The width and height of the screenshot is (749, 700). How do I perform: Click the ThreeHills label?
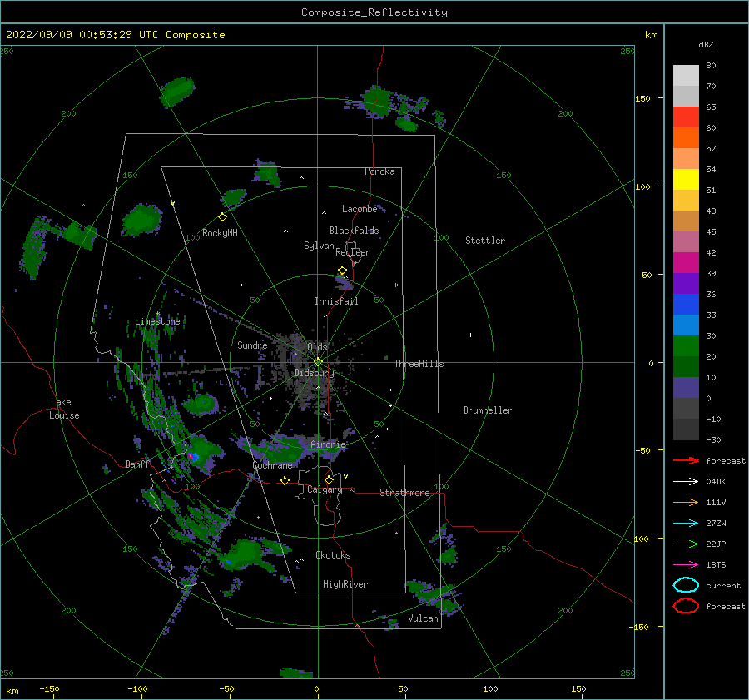(419, 364)
